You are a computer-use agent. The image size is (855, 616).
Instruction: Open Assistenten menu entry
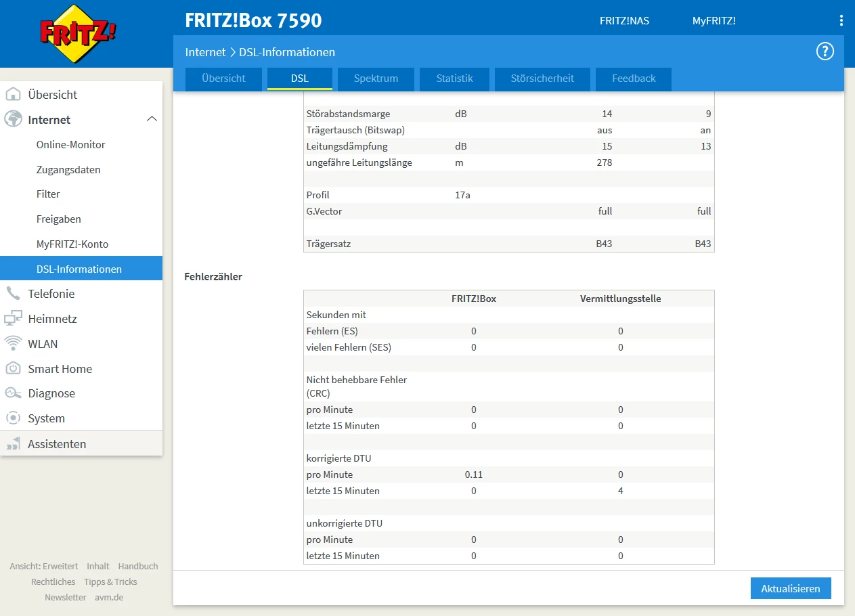click(57, 444)
